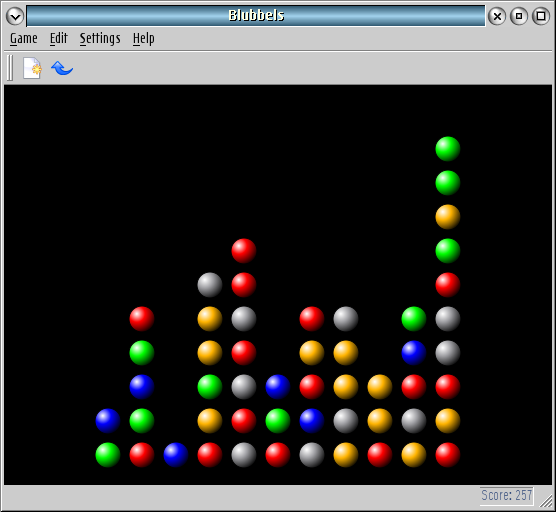Viewport: 556px width, 512px height.
Task: Open the Game menu
Action: click(x=23, y=38)
